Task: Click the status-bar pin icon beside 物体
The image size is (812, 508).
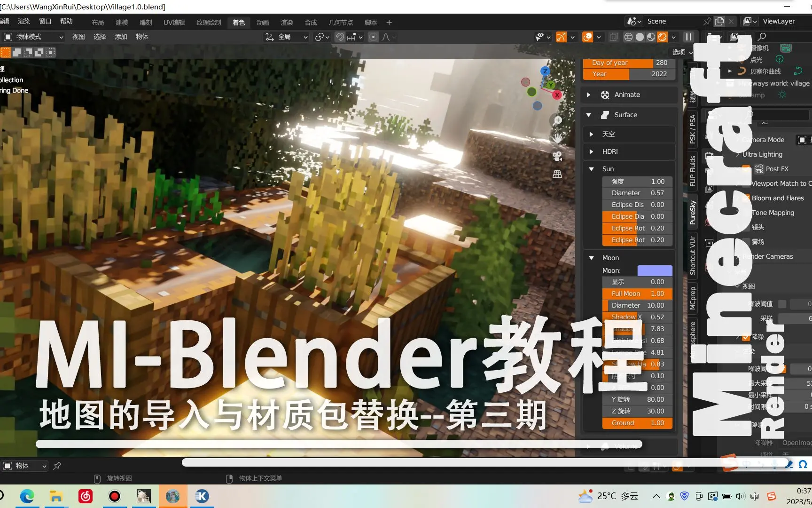Action: [57, 466]
